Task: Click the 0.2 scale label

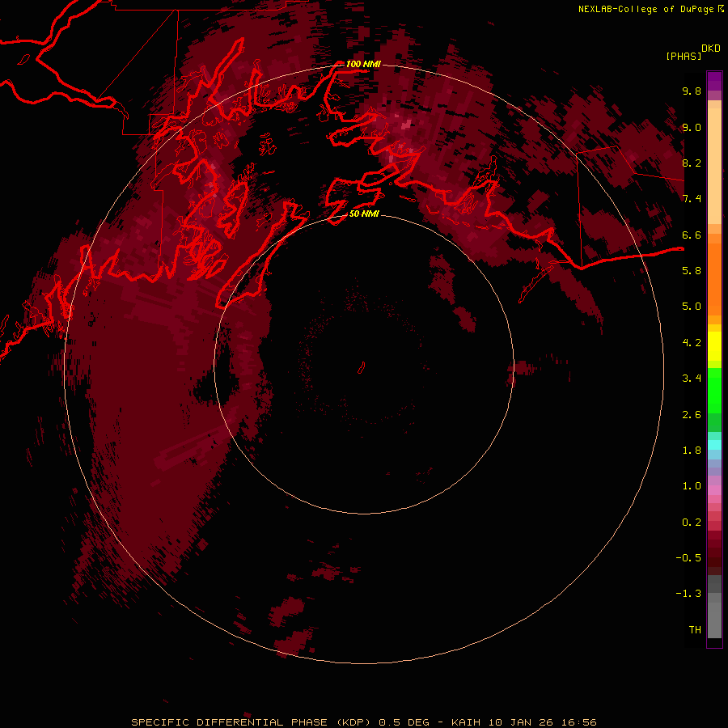Action: [692, 523]
